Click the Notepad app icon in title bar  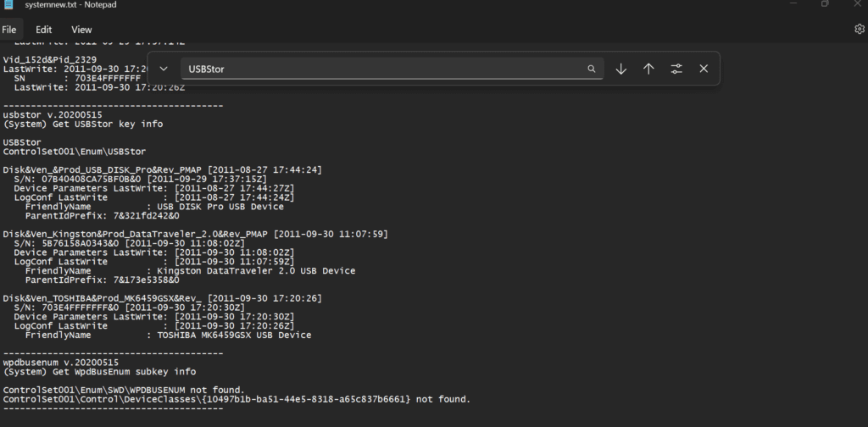(8, 5)
